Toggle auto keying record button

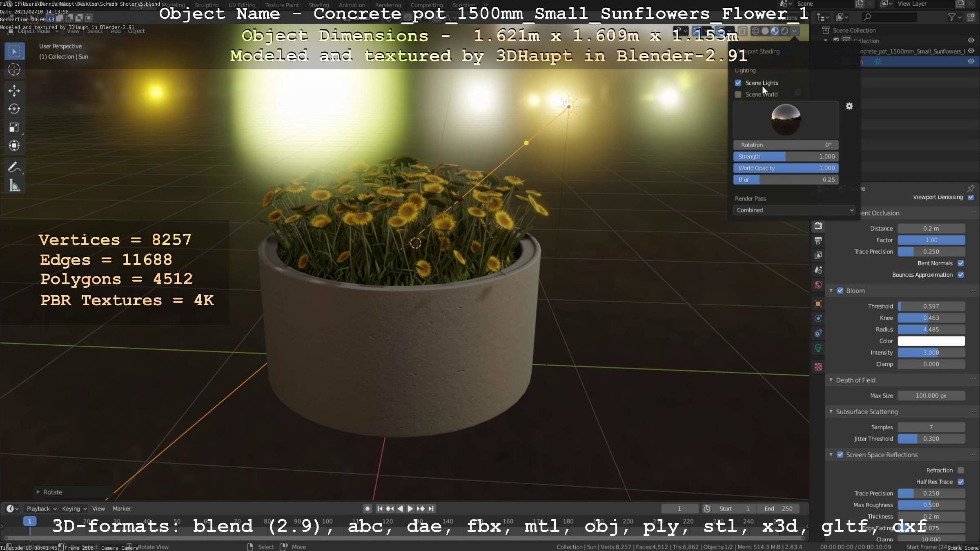click(367, 509)
